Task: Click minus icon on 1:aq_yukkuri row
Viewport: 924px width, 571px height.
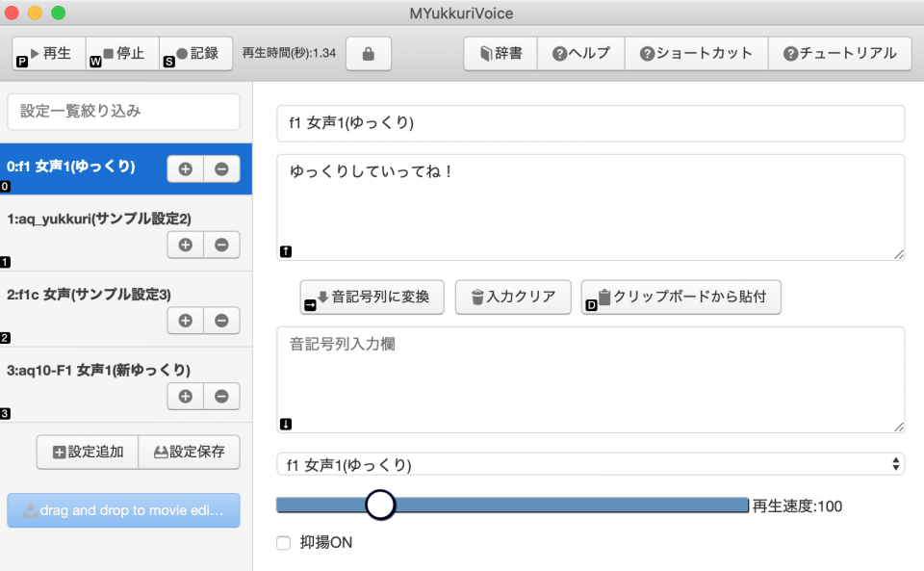Action: point(221,245)
